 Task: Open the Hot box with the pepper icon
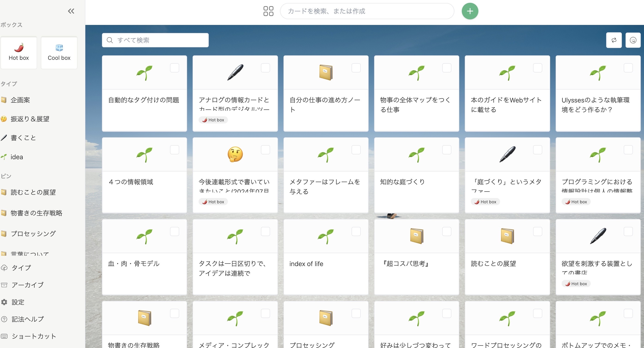[x=19, y=53]
